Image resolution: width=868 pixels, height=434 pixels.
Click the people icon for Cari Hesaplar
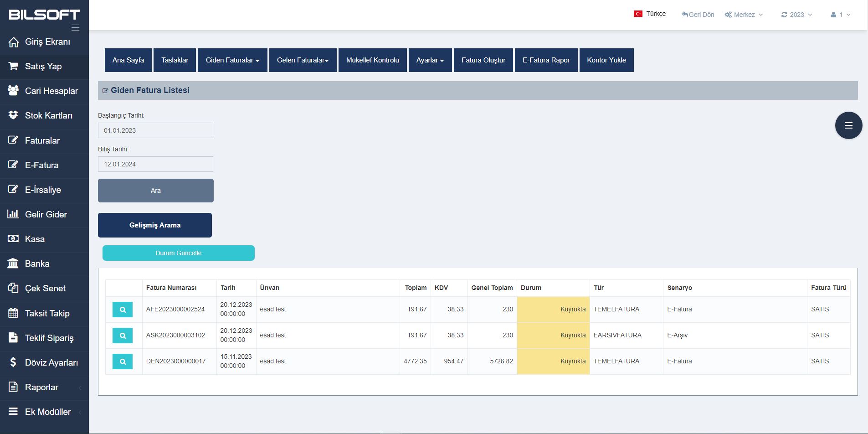point(13,90)
